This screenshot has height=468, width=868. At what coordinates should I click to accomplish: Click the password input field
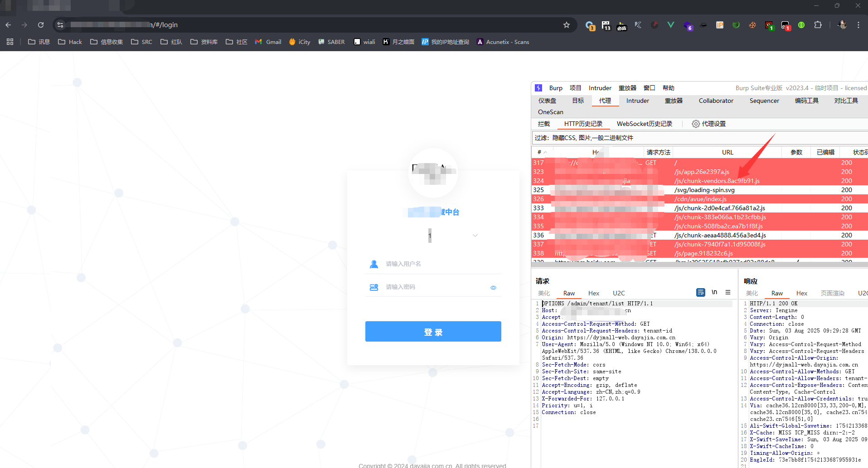(x=433, y=287)
